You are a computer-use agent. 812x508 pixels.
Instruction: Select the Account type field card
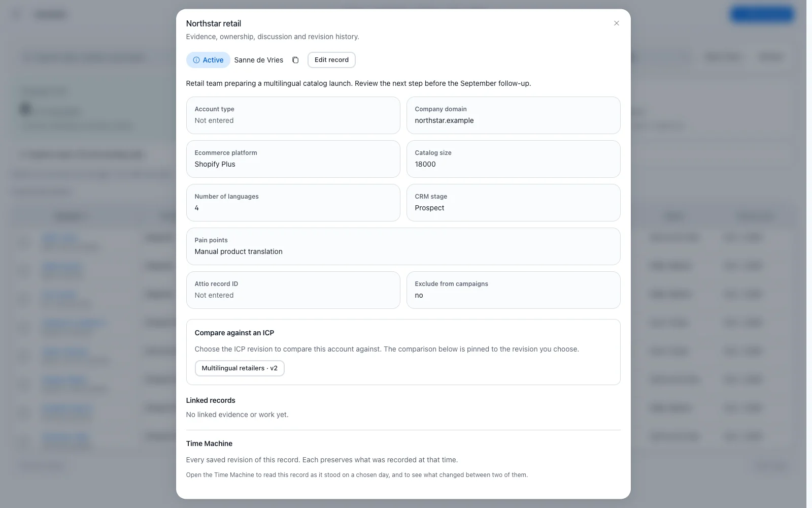[293, 115]
